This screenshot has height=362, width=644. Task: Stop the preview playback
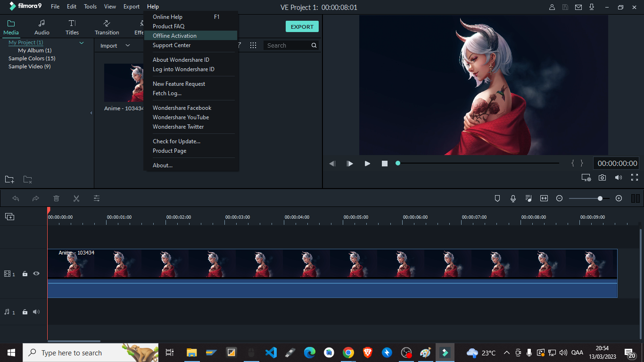pyautogui.click(x=385, y=164)
